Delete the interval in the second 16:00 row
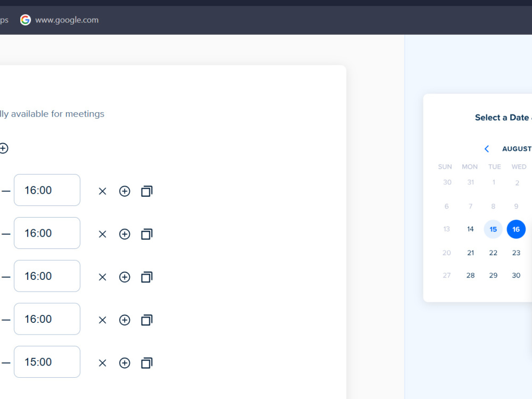The width and height of the screenshot is (532, 399). click(103, 234)
